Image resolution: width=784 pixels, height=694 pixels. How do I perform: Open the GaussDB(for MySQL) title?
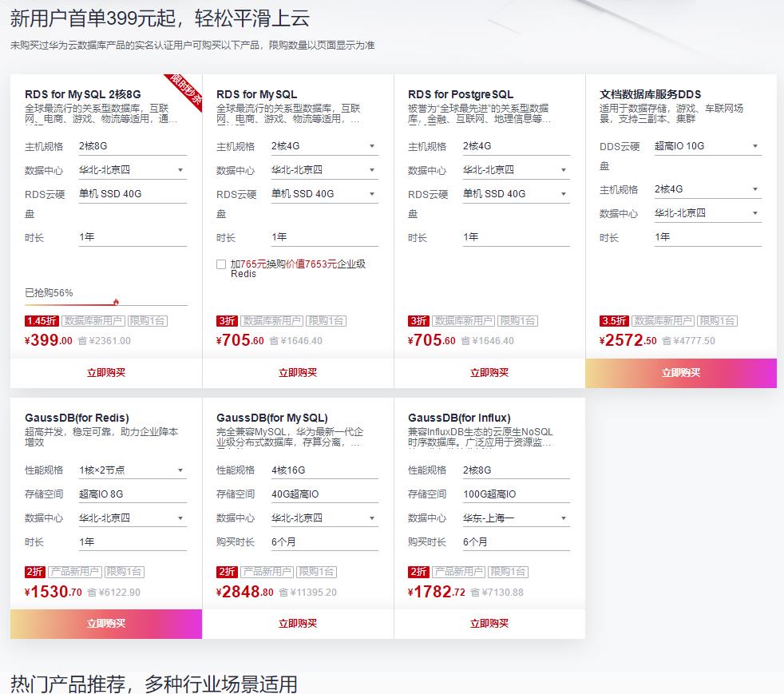coord(272,418)
